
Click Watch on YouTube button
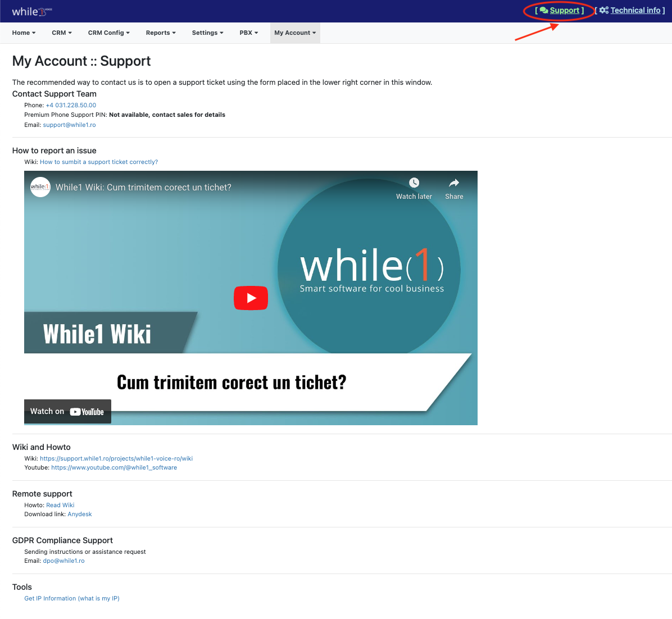pyautogui.click(x=67, y=412)
